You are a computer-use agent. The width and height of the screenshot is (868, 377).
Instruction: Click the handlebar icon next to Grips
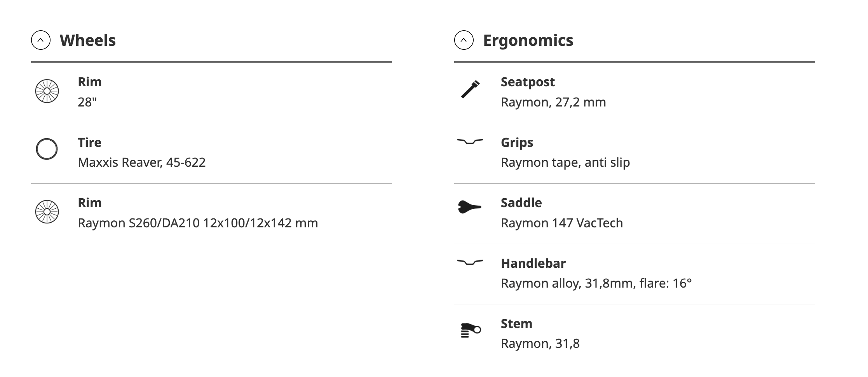[470, 141]
